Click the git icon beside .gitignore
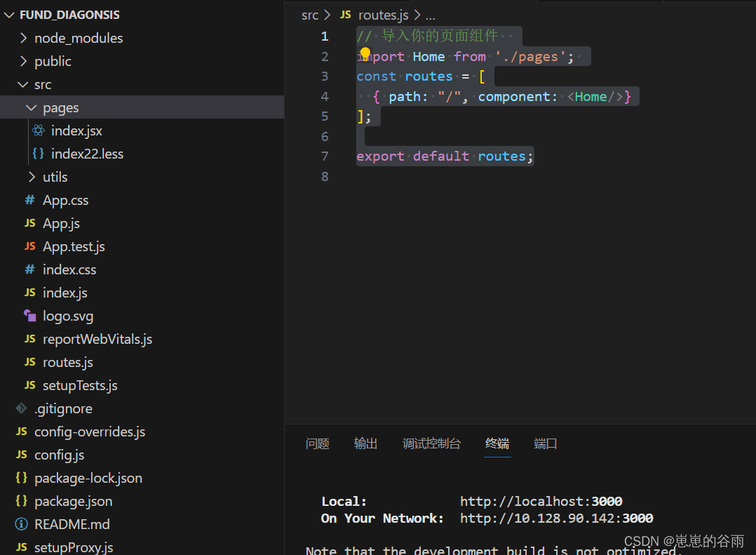Image resolution: width=756 pixels, height=555 pixels. (x=21, y=408)
